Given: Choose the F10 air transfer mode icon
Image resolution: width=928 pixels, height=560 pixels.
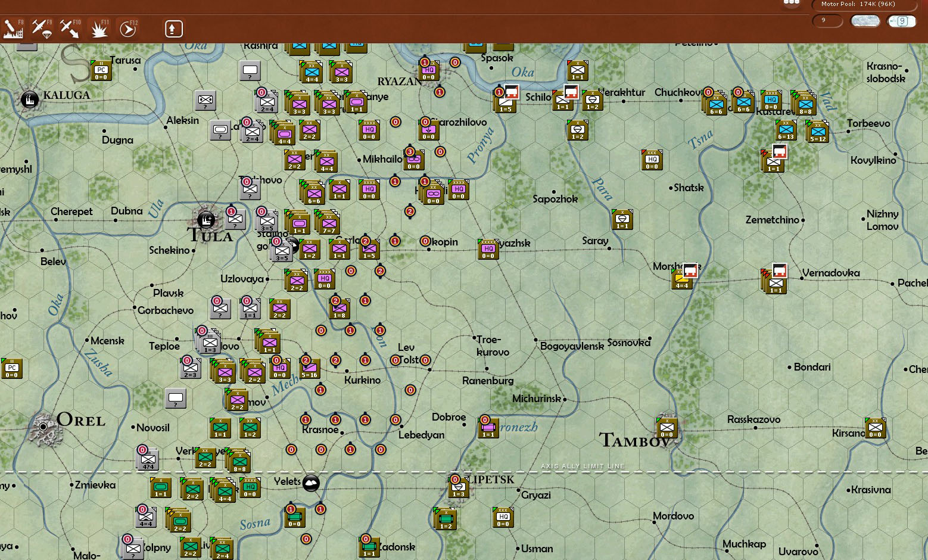Looking at the screenshot, I should [70, 29].
